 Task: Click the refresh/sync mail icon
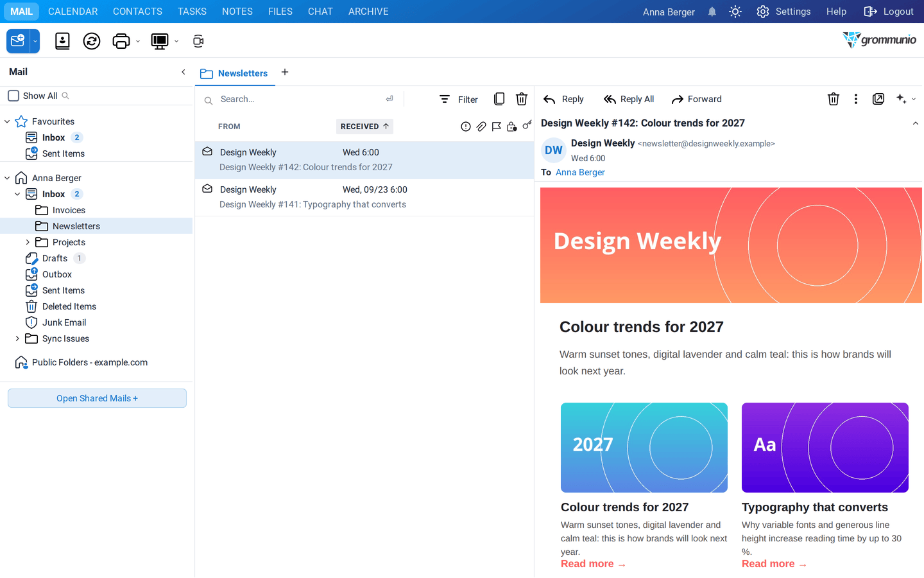[92, 41]
